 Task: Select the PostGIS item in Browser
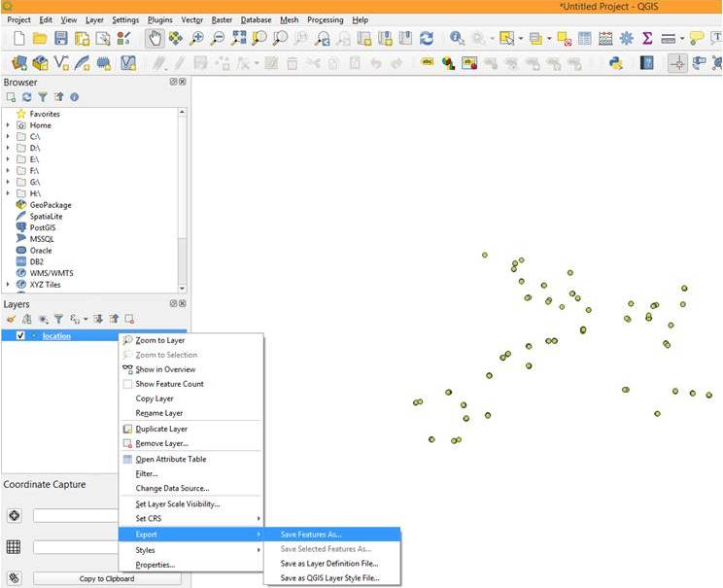coord(43,227)
